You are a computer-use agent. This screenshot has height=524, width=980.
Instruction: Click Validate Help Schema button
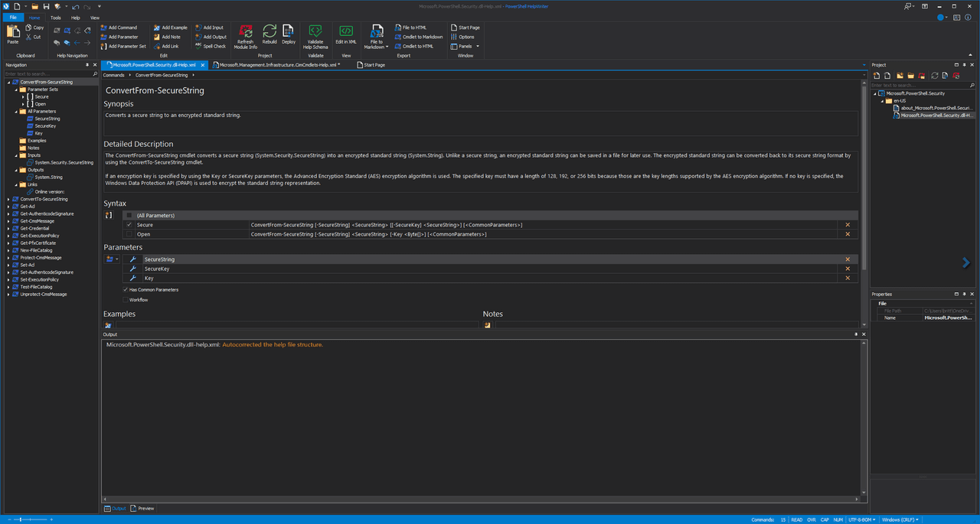pyautogui.click(x=315, y=36)
